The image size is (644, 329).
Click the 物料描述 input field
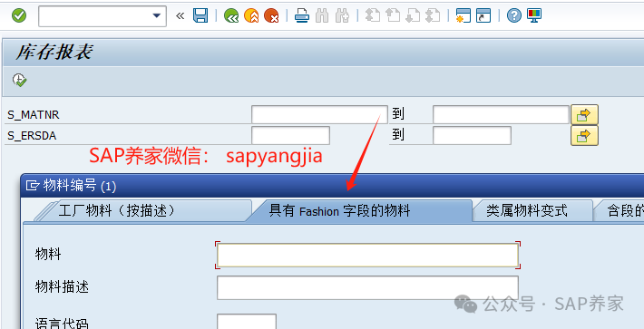[x=367, y=287]
